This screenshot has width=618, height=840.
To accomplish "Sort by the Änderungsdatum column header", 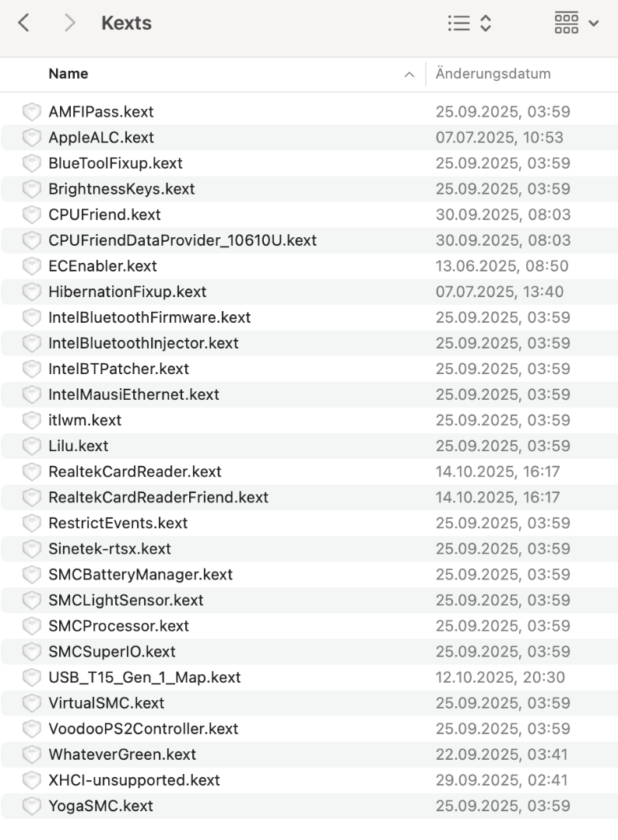I will point(493,75).
